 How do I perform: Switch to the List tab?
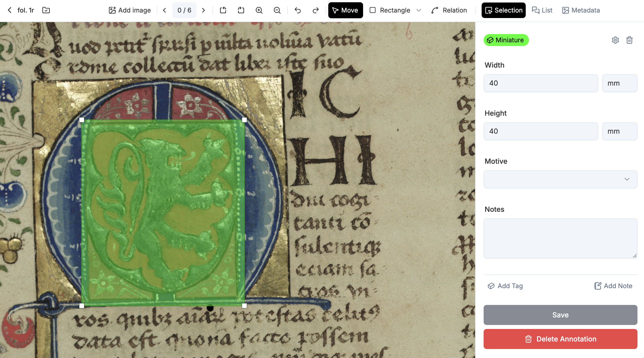coord(542,10)
